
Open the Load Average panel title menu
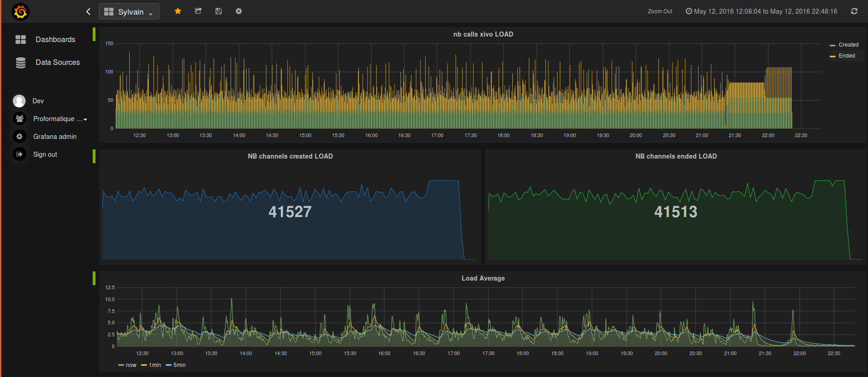[x=483, y=278]
